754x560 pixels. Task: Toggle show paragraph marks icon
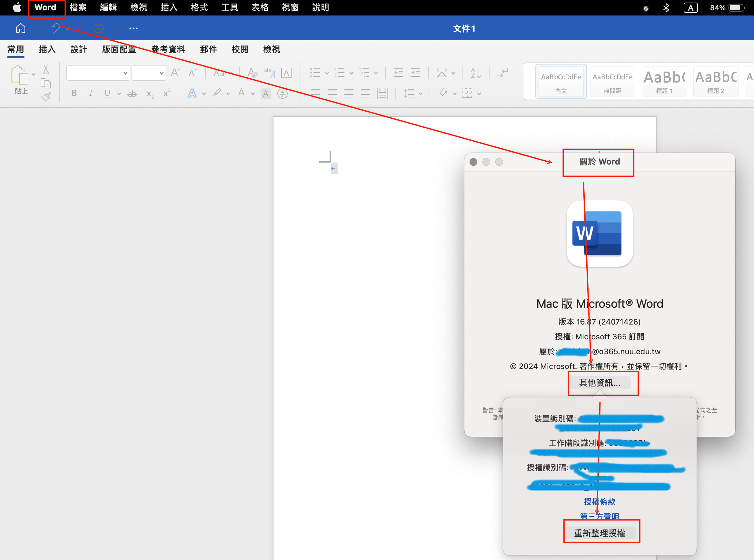point(502,73)
